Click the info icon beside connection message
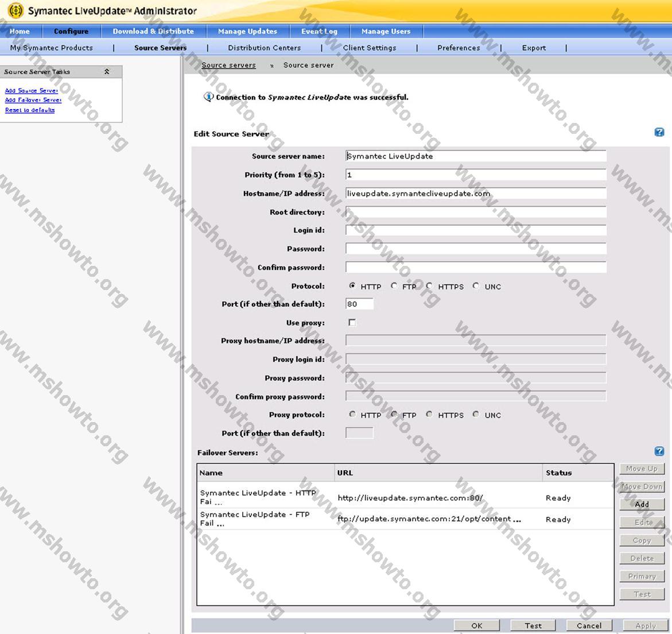672x634 pixels. (x=208, y=97)
